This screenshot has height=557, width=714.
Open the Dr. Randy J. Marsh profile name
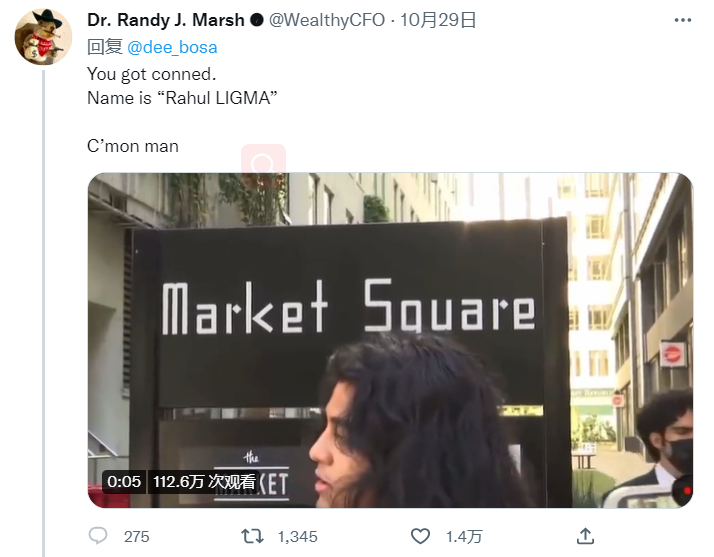coord(166,20)
